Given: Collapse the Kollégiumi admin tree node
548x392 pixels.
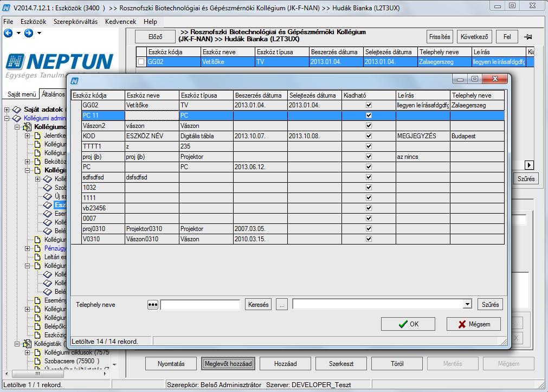Looking at the screenshot, I should [7, 118].
